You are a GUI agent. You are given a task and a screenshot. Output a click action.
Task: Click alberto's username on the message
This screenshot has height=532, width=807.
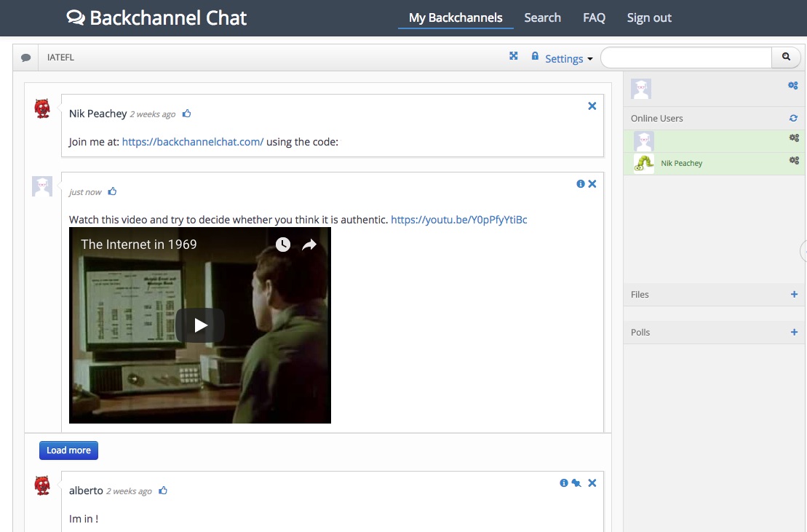[86, 491]
